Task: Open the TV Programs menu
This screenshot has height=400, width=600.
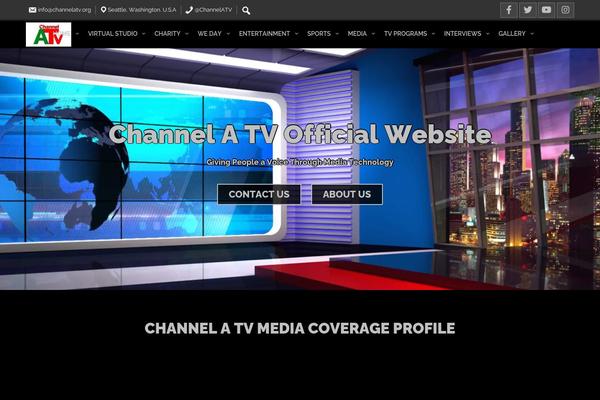Action: [x=405, y=34]
